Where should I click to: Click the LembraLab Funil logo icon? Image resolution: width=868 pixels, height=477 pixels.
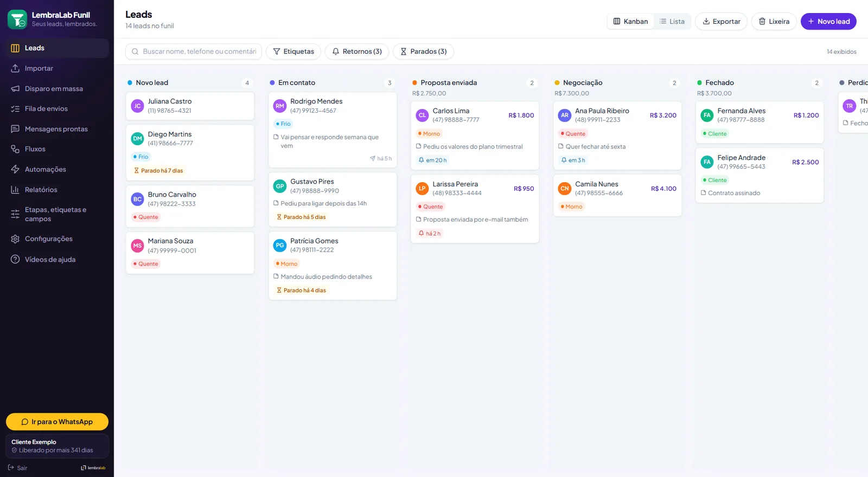(x=17, y=20)
